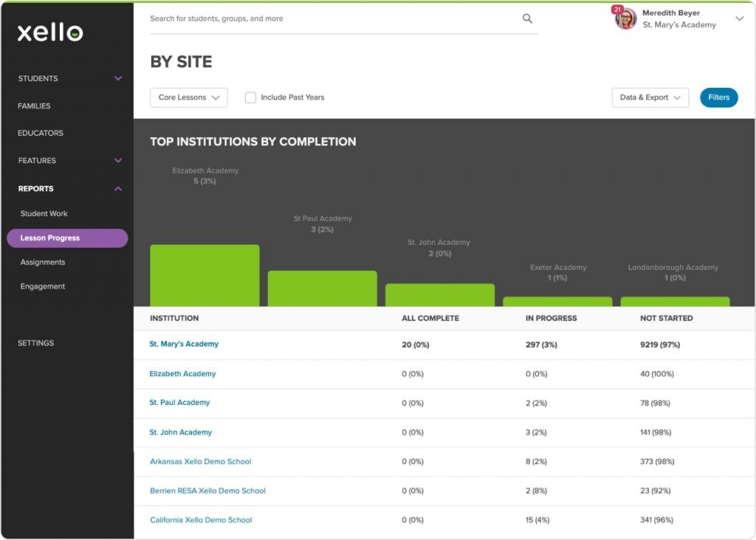The height and width of the screenshot is (540, 756).
Task: Open the Engagement report
Action: 41,286
